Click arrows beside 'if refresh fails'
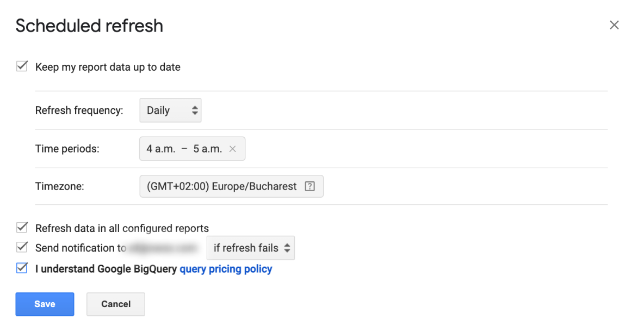The width and height of the screenshot is (644, 330). (287, 248)
